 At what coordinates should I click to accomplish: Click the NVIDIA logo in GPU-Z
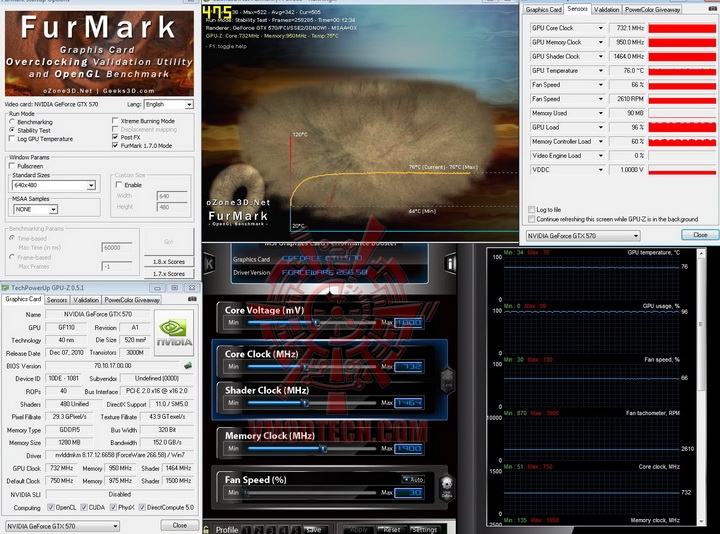(174, 333)
